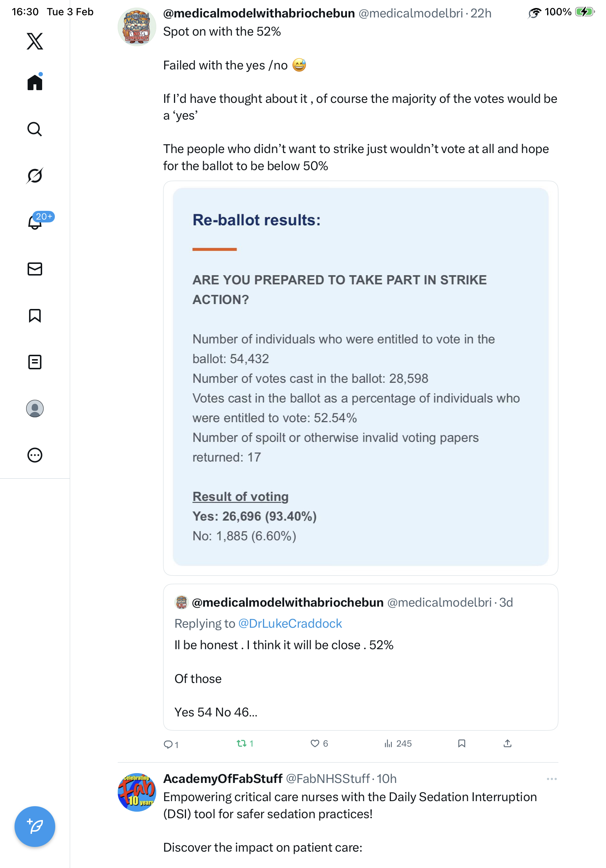Open Grok from the sidebar
Screen dimensions: 606x868
[x=35, y=176]
